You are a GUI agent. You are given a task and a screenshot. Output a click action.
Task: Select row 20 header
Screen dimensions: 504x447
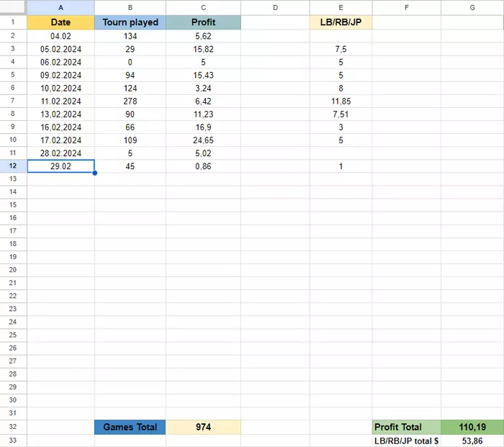click(x=13, y=270)
